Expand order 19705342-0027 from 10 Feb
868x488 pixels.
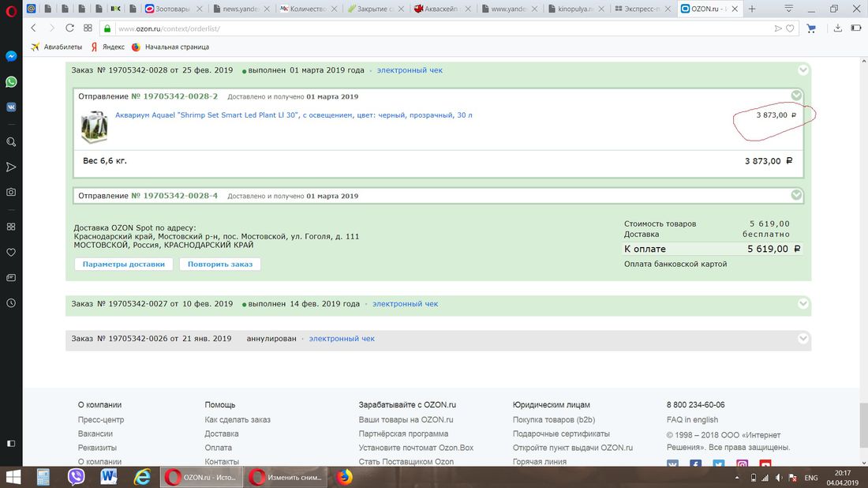pyautogui.click(x=803, y=304)
